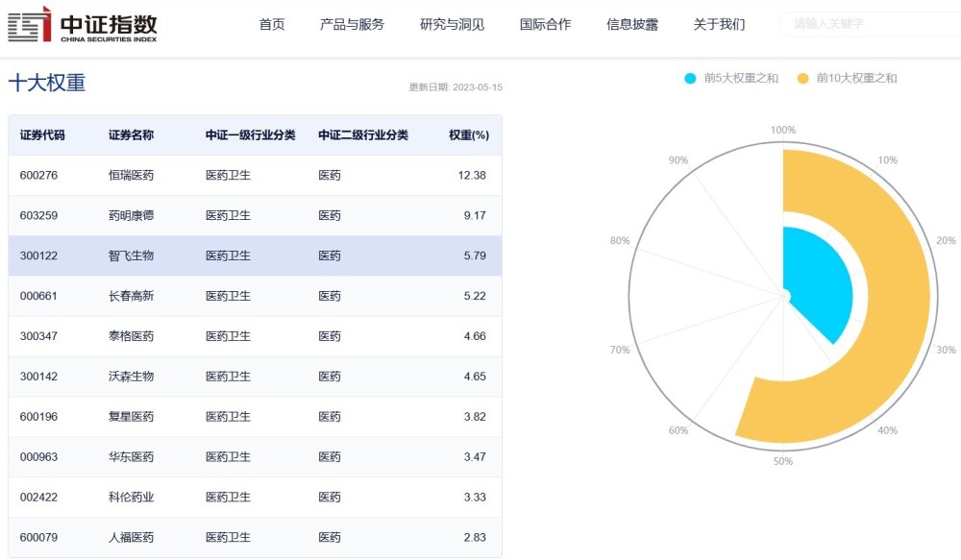Click the 权重(%) column header

pos(469,135)
